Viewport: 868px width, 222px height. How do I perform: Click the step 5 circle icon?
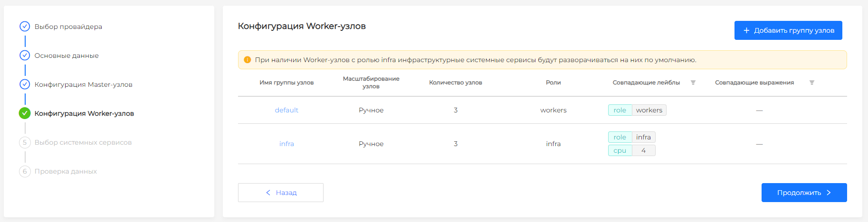pyautogui.click(x=25, y=142)
